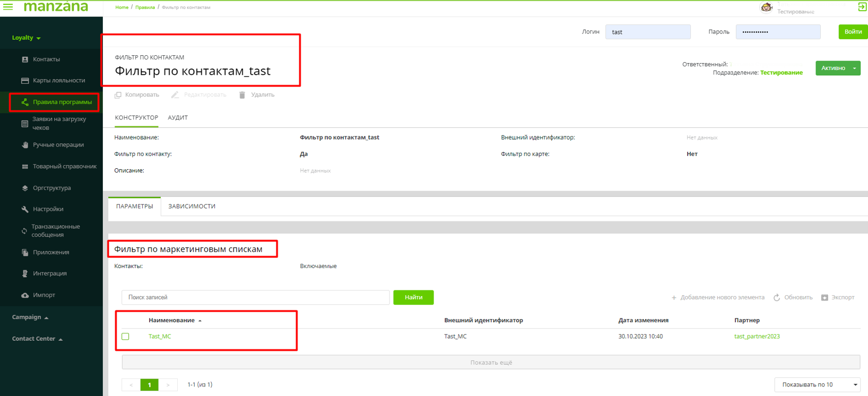Collapse the Loyalty sidebar section
Viewport: 868px width, 396px height.
pos(26,38)
